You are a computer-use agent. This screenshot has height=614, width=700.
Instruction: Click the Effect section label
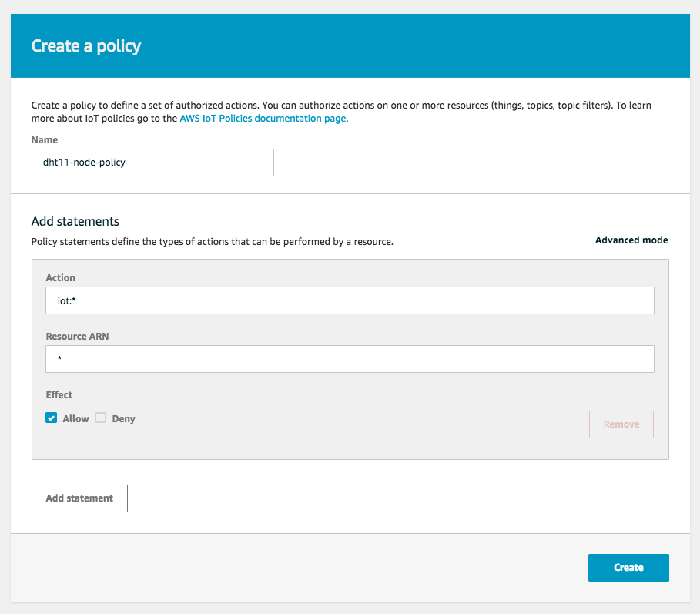tap(59, 394)
